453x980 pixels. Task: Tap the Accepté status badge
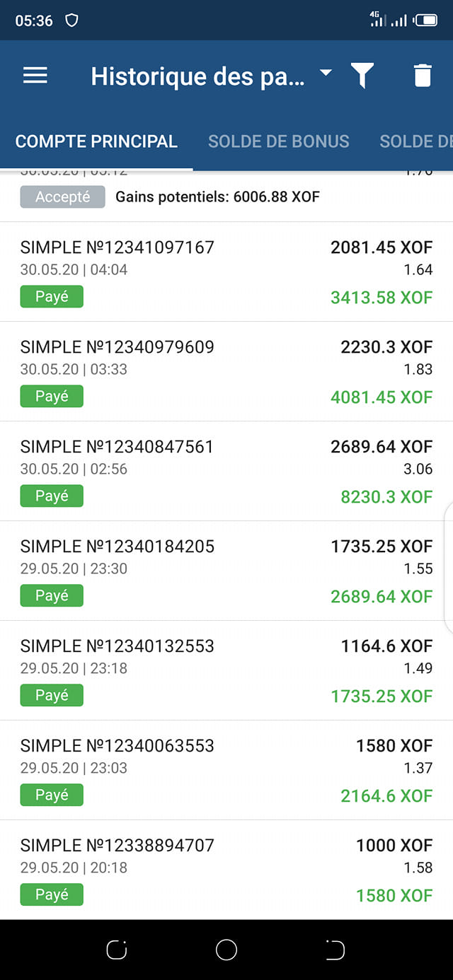pyautogui.click(x=62, y=197)
